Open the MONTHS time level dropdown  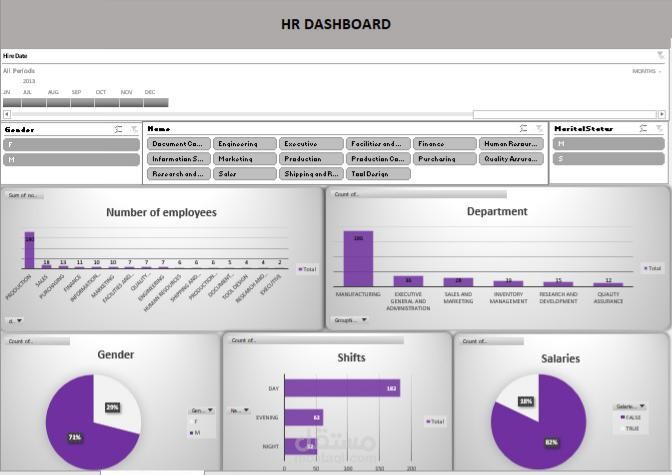[647, 71]
